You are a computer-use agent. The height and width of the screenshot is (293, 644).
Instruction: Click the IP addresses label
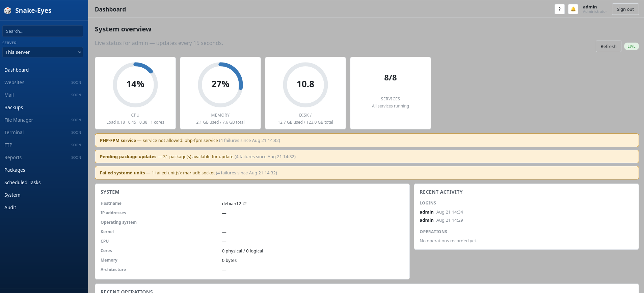tap(113, 213)
